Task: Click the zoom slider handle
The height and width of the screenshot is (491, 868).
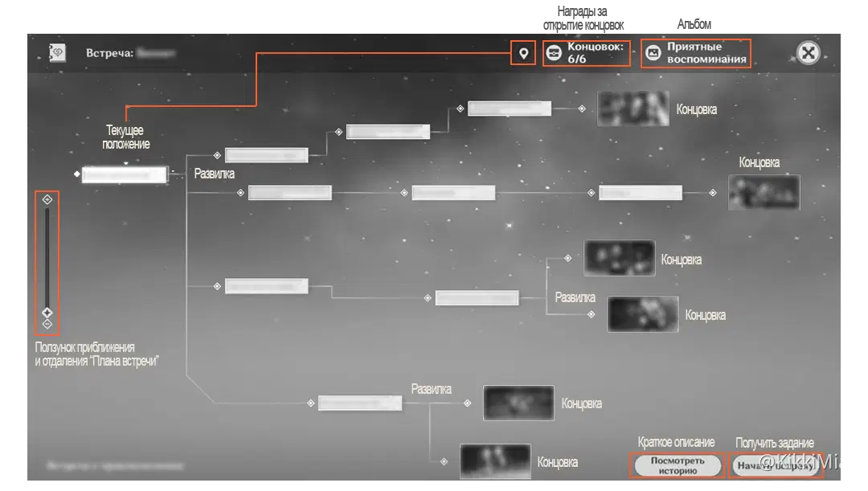Action: [x=47, y=312]
